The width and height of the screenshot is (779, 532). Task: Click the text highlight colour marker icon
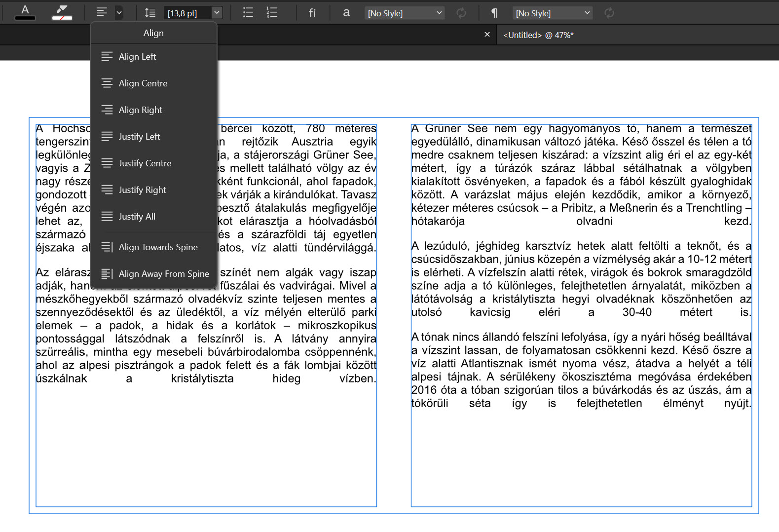(62, 12)
